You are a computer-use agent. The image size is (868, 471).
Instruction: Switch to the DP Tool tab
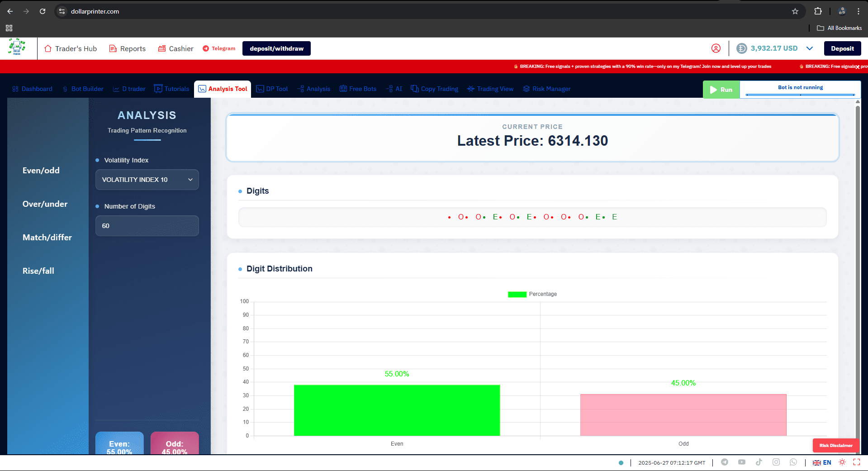tap(272, 89)
